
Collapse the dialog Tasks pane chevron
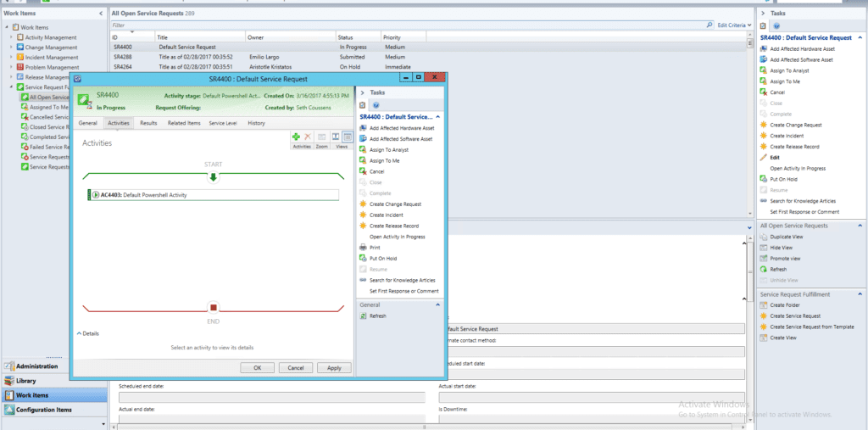pos(363,93)
